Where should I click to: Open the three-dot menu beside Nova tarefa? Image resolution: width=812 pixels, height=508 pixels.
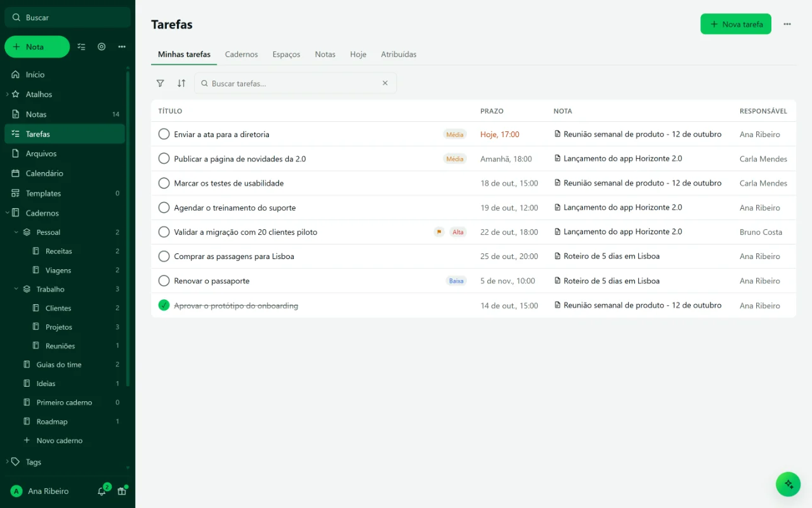pyautogui.click(x=787, y=24)
